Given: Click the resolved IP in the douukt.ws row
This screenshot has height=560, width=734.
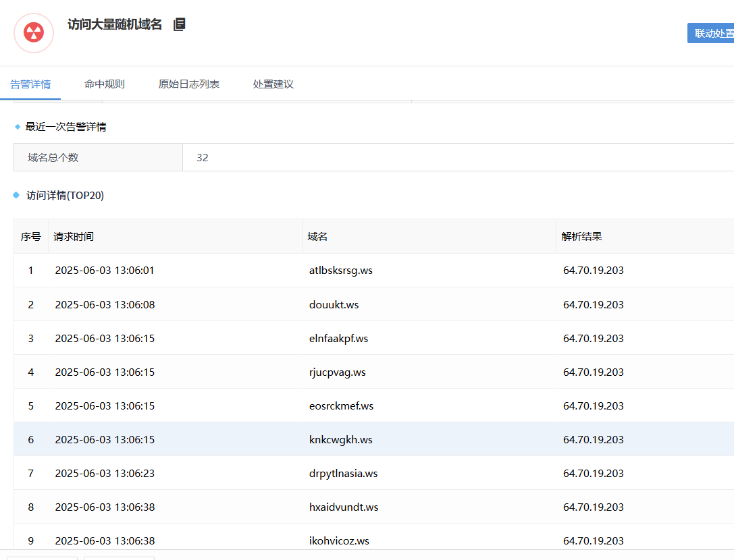Looking at the screenshot, I should (594, 304).
